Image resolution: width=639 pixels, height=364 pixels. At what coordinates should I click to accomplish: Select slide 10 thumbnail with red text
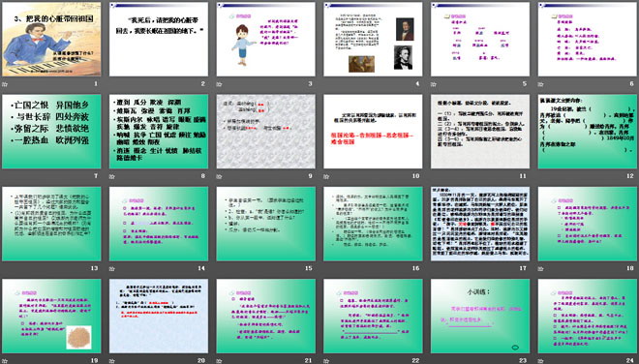coord(373,132)
